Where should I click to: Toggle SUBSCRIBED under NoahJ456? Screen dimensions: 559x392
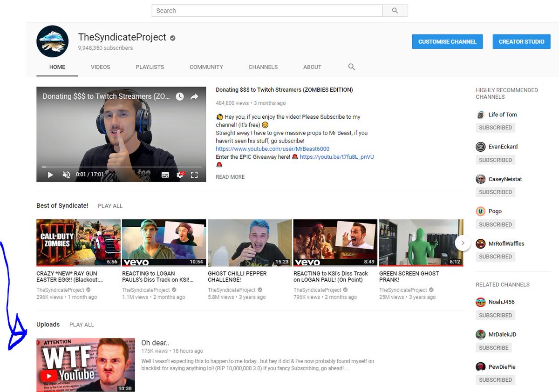[x=495, y=315]
